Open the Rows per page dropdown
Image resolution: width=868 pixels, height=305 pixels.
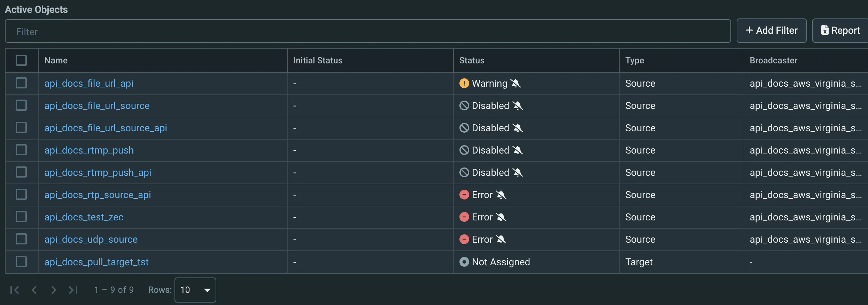click(x=195, y=290)
